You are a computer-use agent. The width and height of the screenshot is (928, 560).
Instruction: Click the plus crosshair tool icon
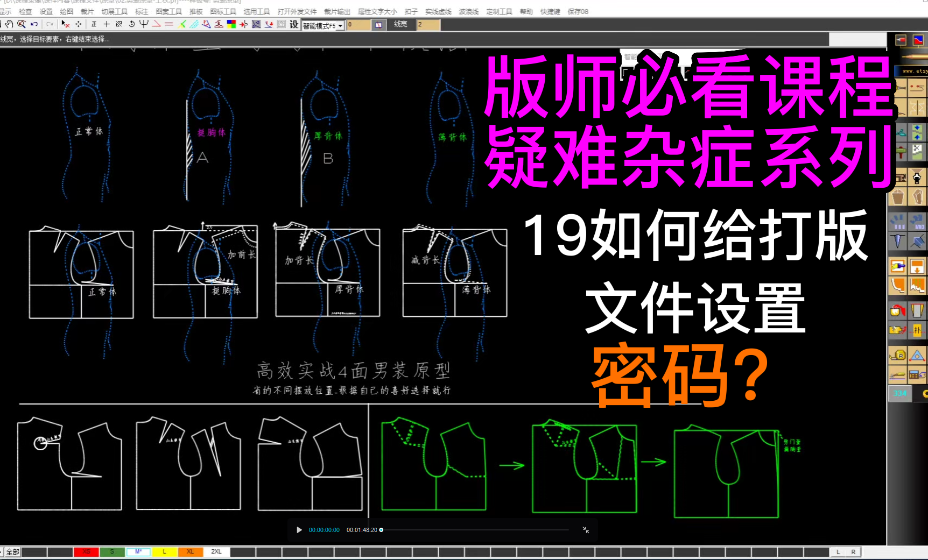(107, 24)
